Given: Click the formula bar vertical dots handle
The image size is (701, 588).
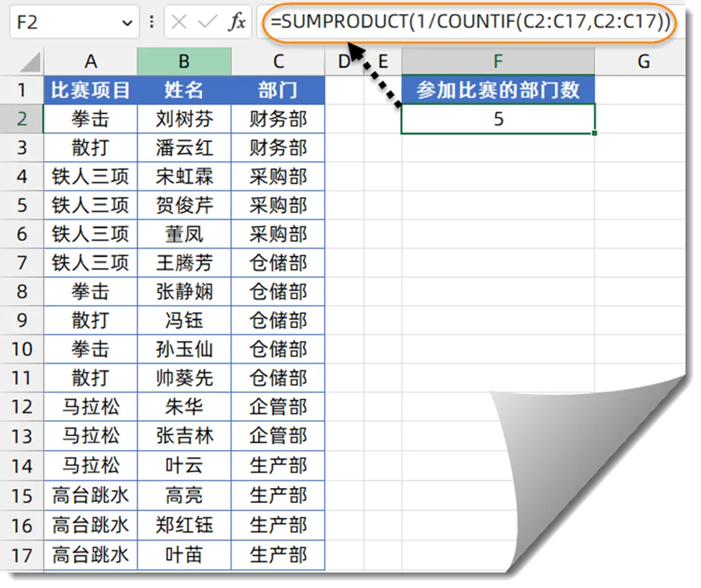Looking at the screenshot, I should coord(151,22).
